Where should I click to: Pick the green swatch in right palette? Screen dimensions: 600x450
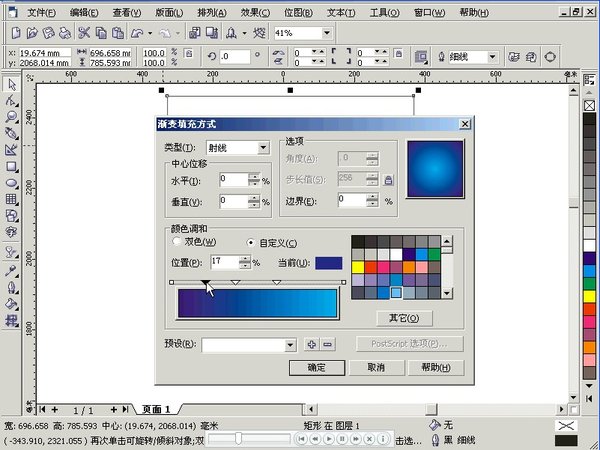click(589, 284)
